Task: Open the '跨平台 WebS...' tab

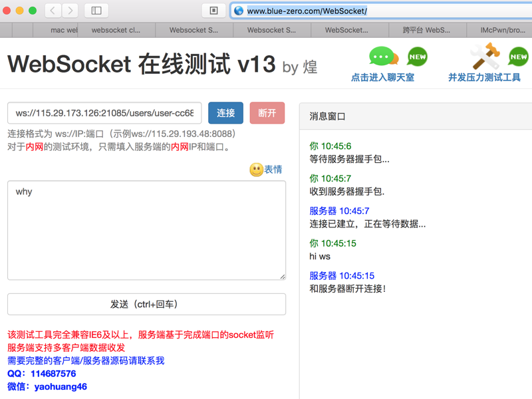Action: click(427, 30)
